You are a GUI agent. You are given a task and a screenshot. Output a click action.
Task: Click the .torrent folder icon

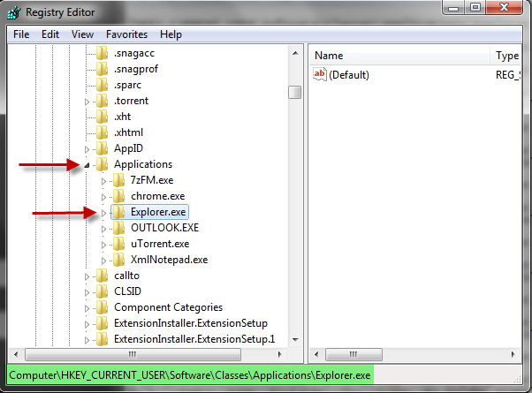103,101
